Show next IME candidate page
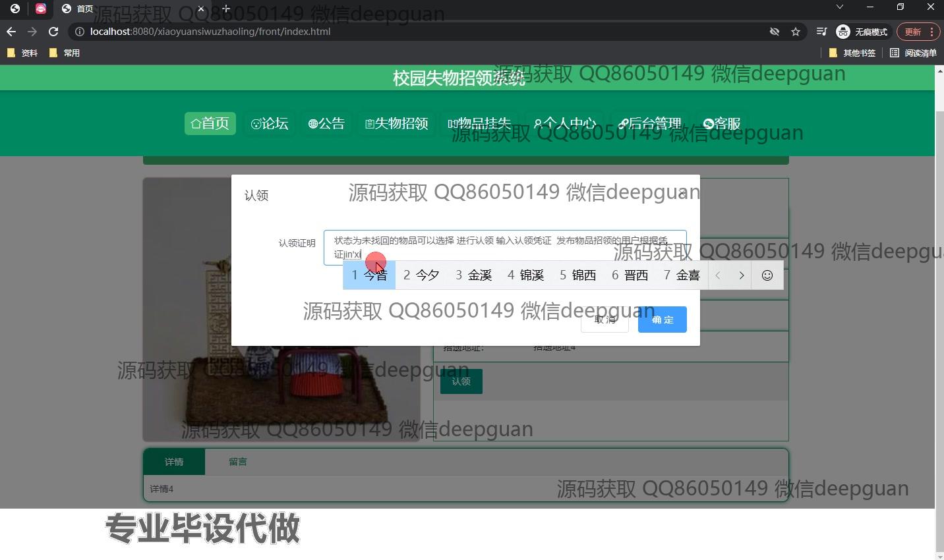 tap(742, 275)
